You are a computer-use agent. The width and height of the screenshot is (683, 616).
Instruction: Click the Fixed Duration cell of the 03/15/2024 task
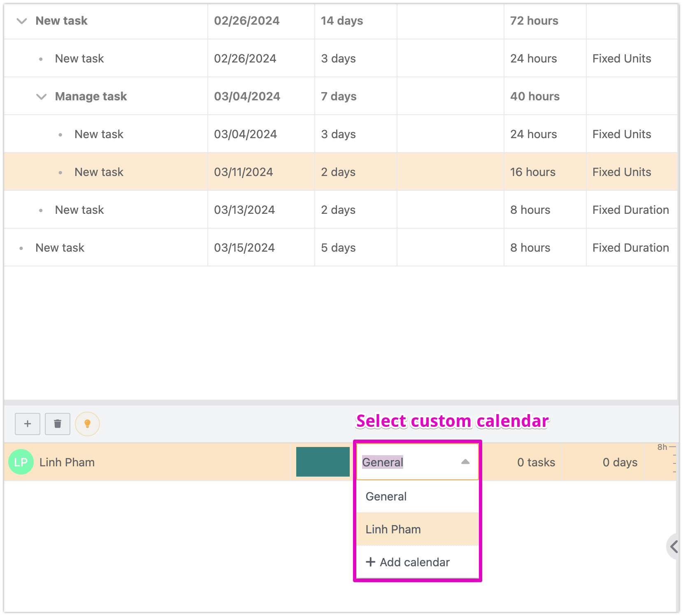point(631,247)
